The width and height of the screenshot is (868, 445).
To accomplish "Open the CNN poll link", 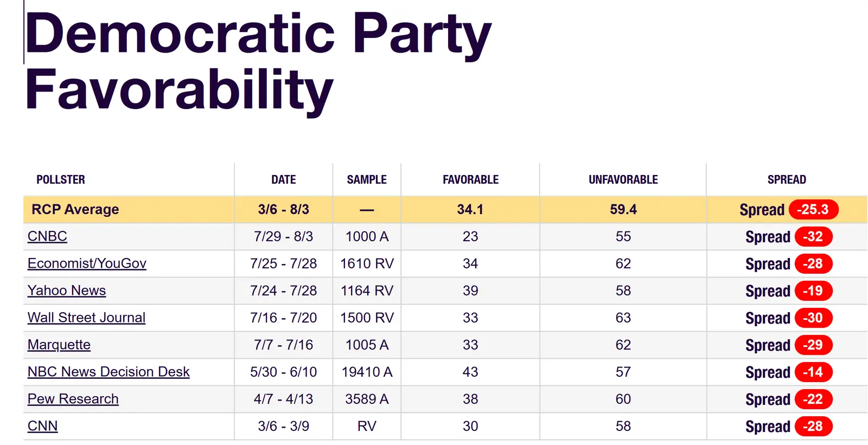I will [x=42, y=426].
